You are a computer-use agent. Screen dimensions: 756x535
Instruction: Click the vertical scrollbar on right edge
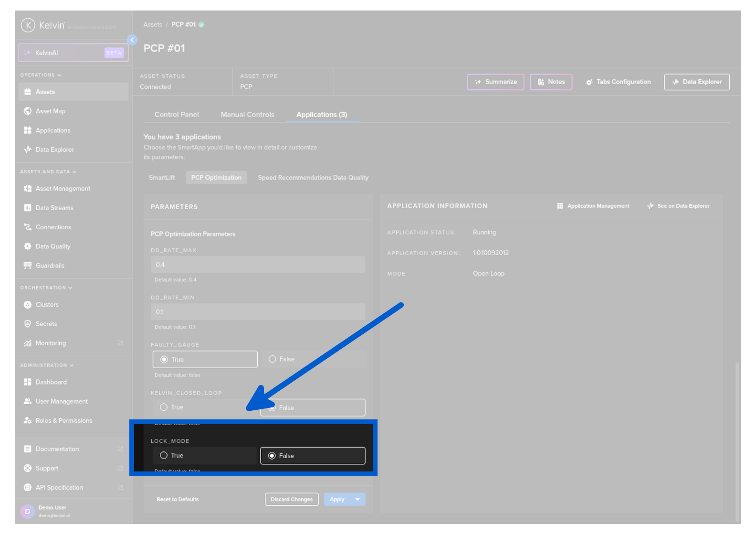[737, 430]
